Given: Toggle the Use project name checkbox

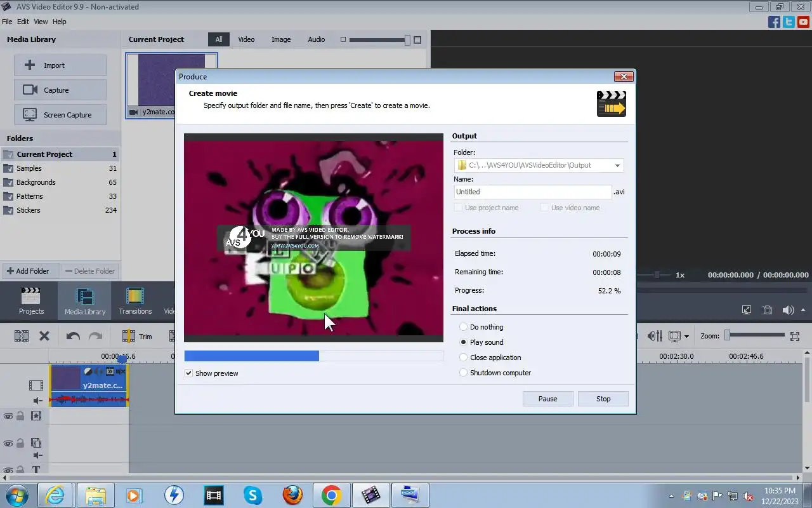Looking at the screenshot, I should click(x=458, y=208).
